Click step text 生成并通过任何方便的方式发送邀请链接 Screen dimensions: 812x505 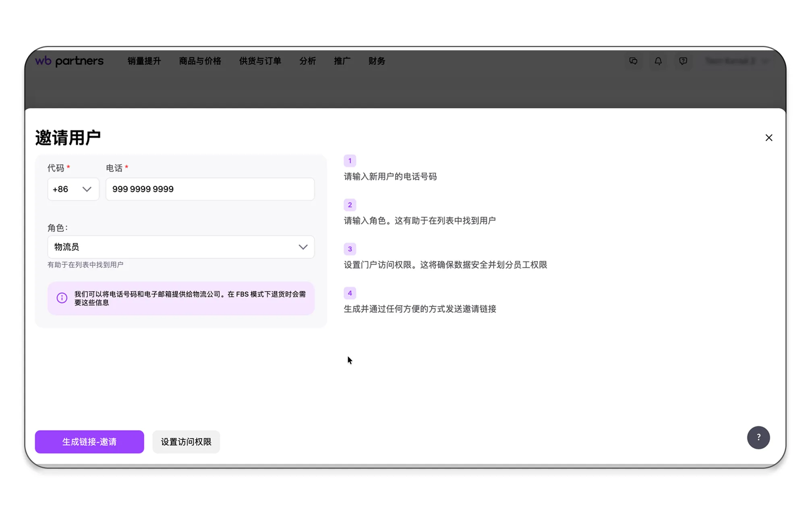(x=420, y=309)
